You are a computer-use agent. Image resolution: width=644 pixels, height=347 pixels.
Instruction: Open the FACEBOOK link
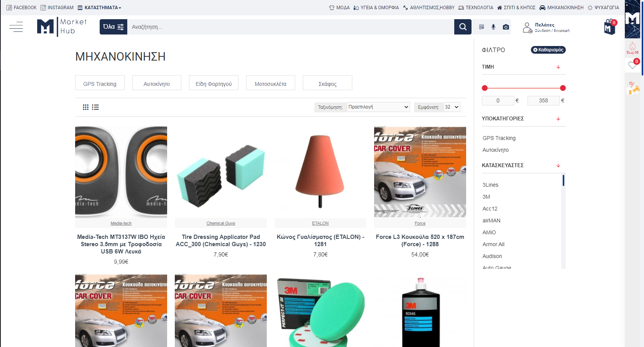coord(21,8)
